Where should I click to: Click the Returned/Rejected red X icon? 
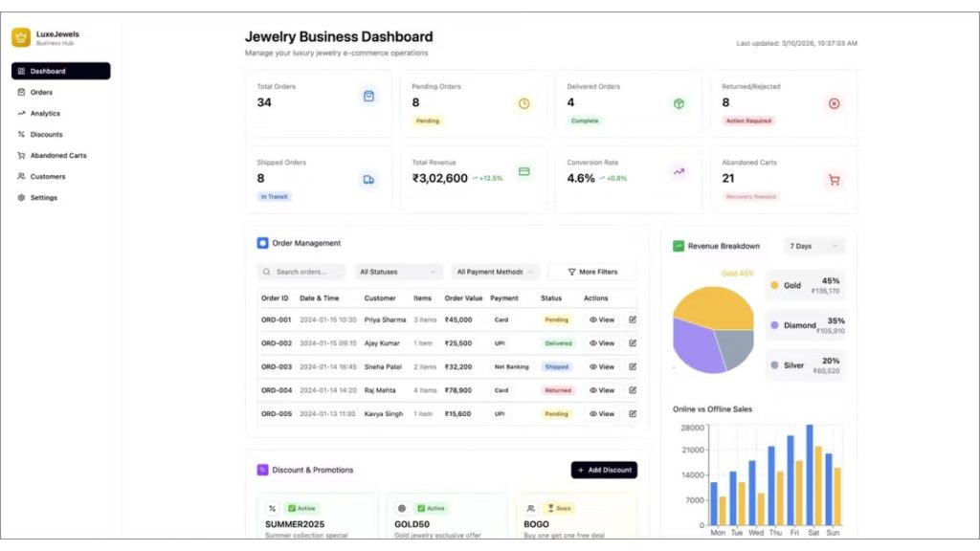coord(834,103)
